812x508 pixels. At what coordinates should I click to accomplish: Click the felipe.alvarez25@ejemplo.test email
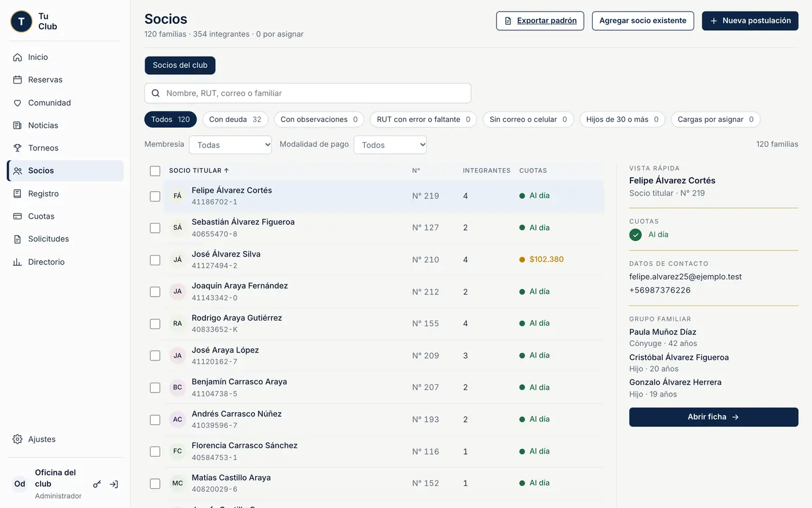tap(686, 277)
